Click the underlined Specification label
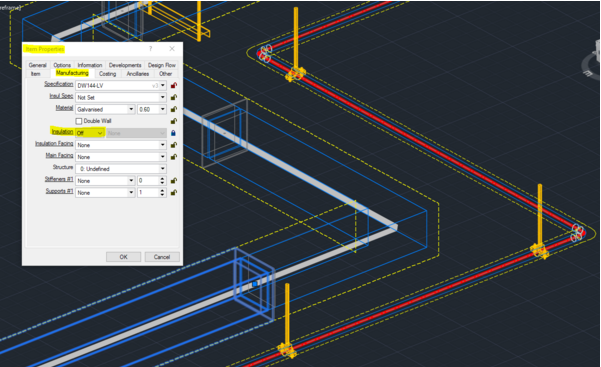The height and width of the screenshot is (367, 601). tap(58, 84)
